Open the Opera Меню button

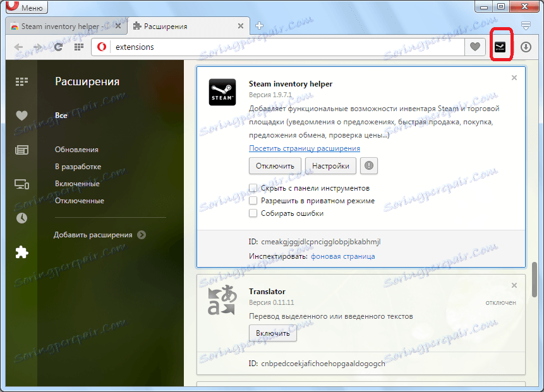tap(27, 6)
